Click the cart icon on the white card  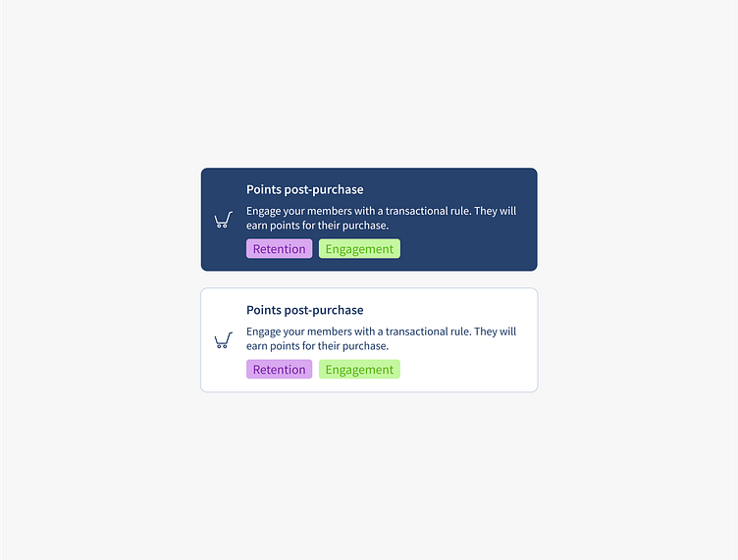click(223, 340)
